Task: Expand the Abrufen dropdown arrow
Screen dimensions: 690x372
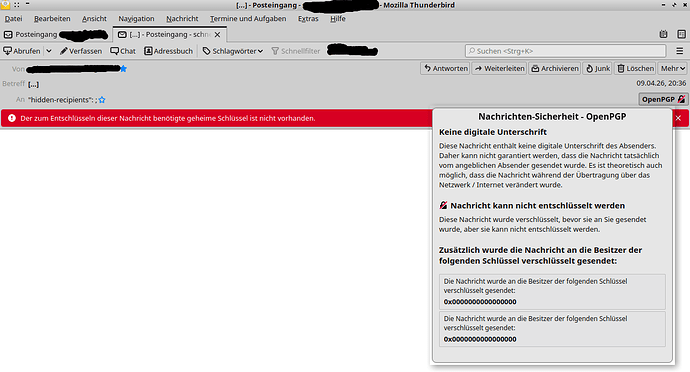Action: coord(49,51)
